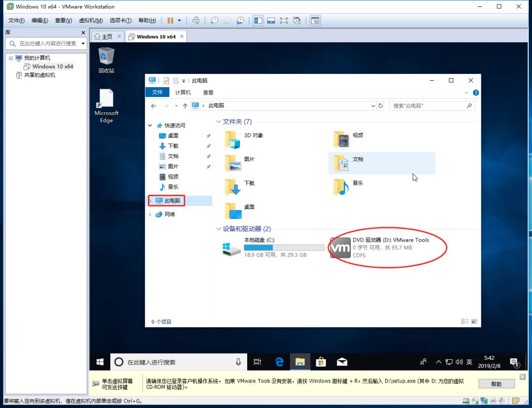532x408 pixels.
Task: Open the 选项卡(T) menu
Action: click(121, 20)
